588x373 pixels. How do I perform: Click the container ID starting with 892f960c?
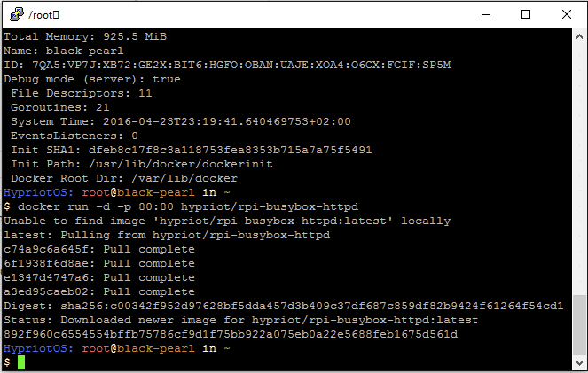pyautogui.click(x=231, y=334)
